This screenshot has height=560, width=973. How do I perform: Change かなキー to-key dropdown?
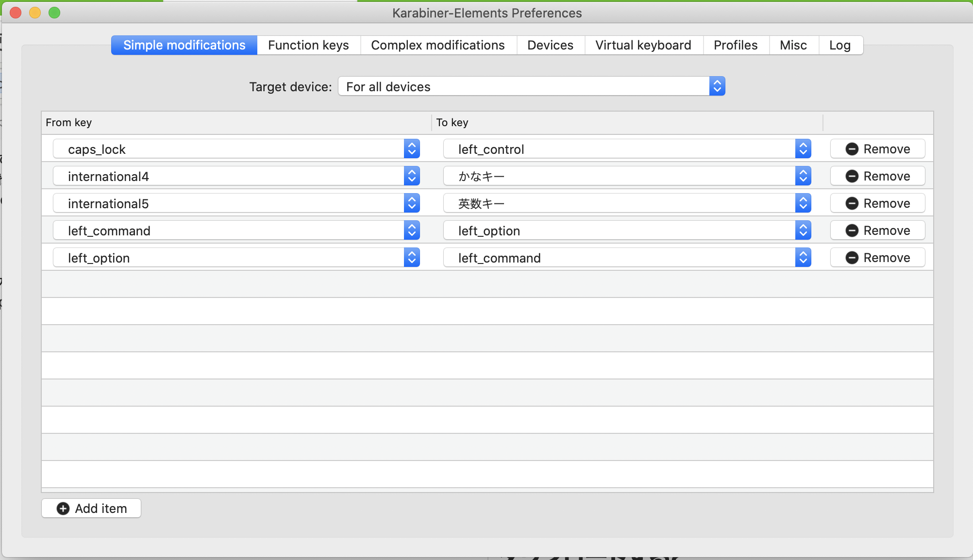[x=627, y=176]
